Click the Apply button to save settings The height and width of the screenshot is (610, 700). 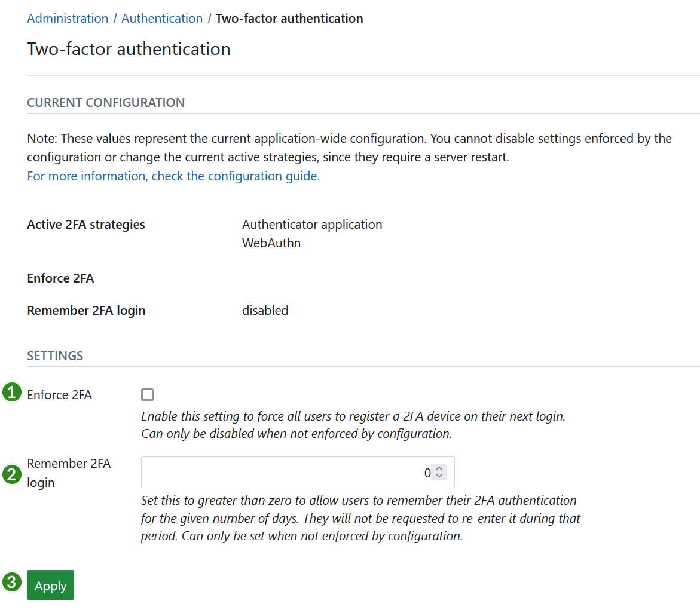click(x=50, y=585)
